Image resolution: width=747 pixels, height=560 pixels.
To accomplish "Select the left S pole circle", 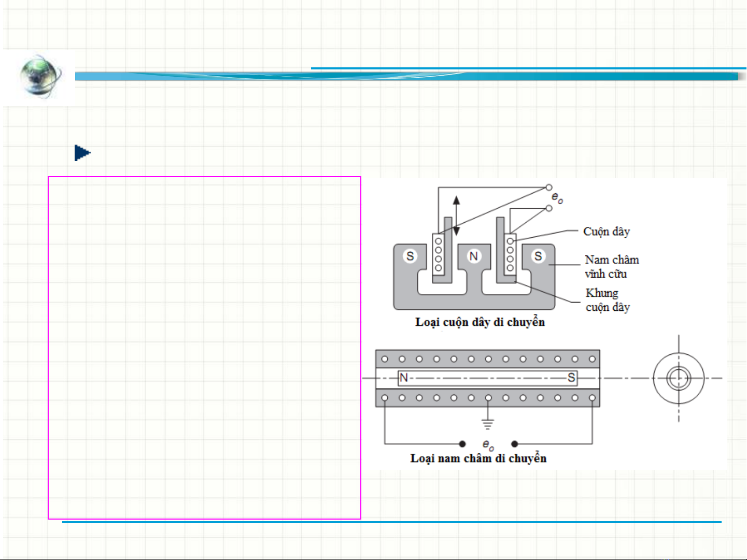I will click(x=410, y=256).
